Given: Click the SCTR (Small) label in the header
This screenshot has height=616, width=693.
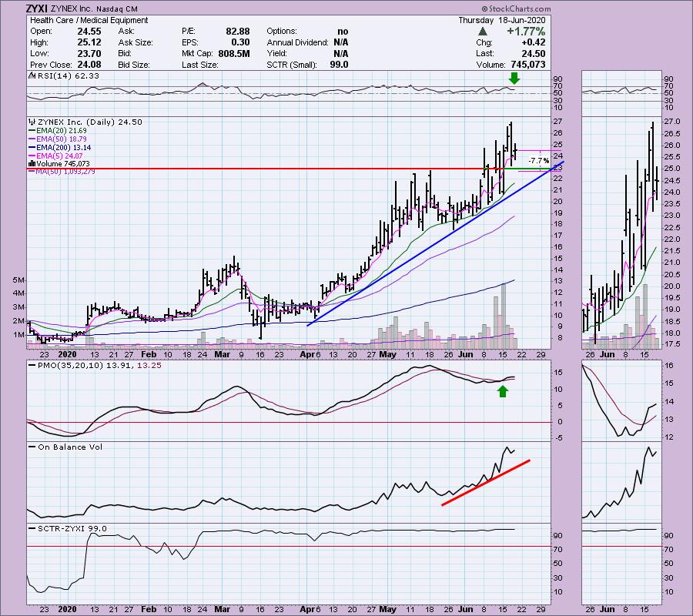Looking at the screenshot, I should (292, 65).
